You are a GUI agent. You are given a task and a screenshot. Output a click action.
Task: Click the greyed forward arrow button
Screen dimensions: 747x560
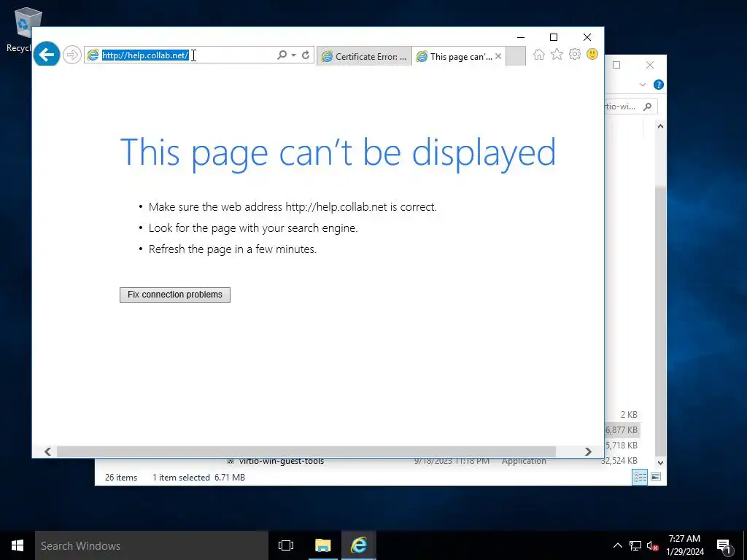72,55
